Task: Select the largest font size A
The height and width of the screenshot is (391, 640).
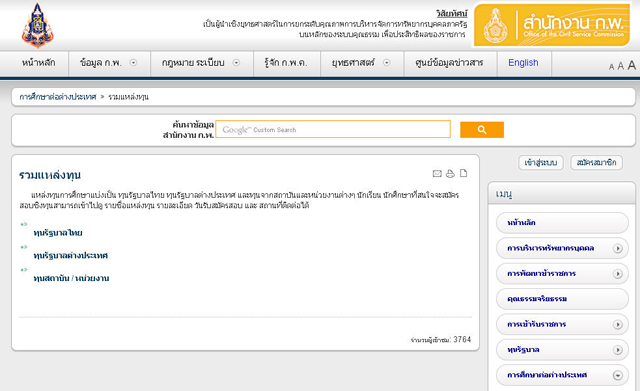Action: click(631, 65)
